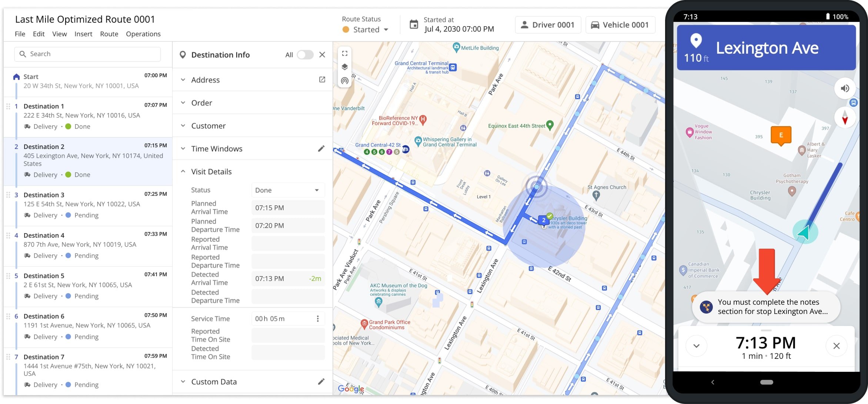Image resolution: width=868 pixels, height=404 pixels.
Task: Click the phone navigation arrow marker
Action: (805, 232)
